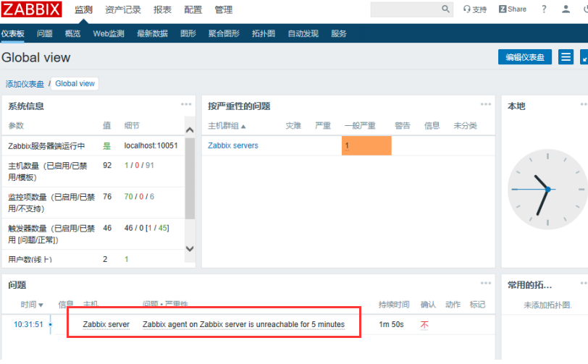Click 系统信息 scrollbar down arrow

(190, 248)
